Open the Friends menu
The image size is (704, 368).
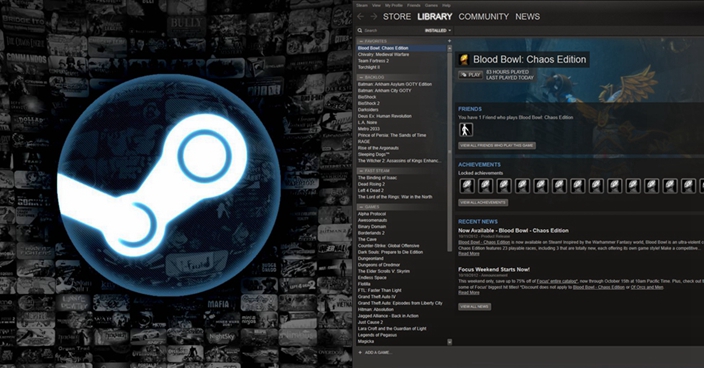coord(414,5)
